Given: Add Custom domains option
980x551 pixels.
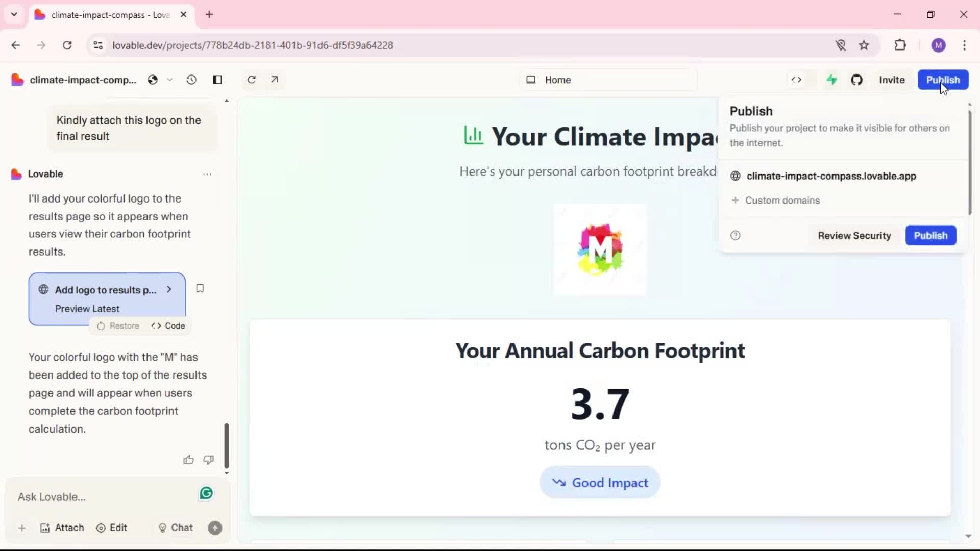Looking at the screenshot, I should (775, 201).
